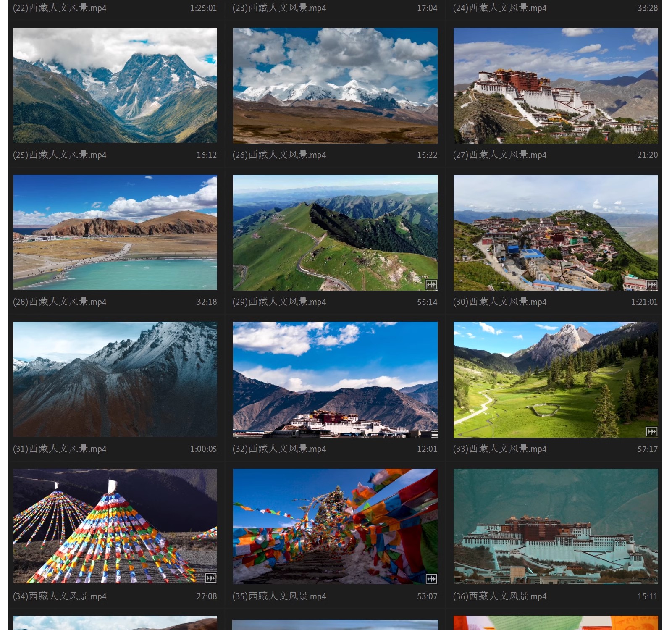Screen dimensions: 672x630
Task: Click the usage badge on clip (30) thumbnail
Action: pyautogui.click(x=652, y=284)
